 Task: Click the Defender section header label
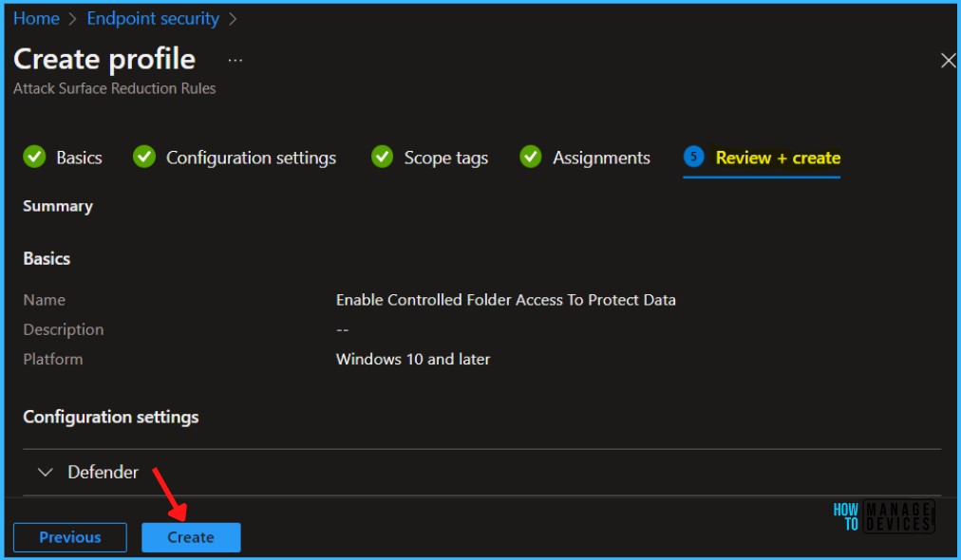tap(103, 473)
